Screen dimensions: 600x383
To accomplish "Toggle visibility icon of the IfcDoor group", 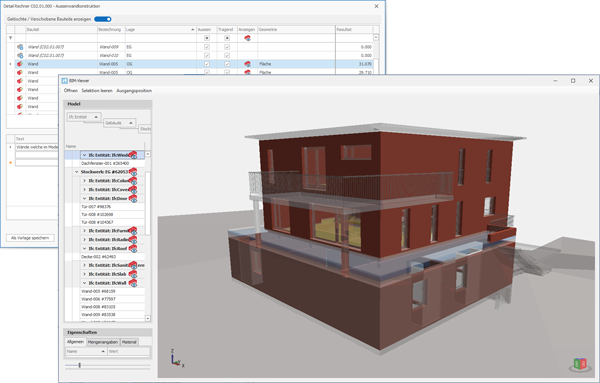I will [133, 198].
